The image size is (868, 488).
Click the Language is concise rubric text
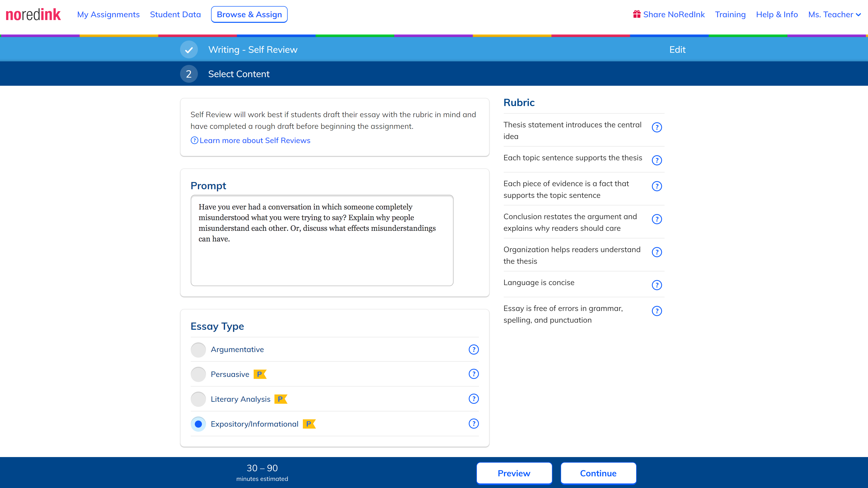click(x=539, y=282)
